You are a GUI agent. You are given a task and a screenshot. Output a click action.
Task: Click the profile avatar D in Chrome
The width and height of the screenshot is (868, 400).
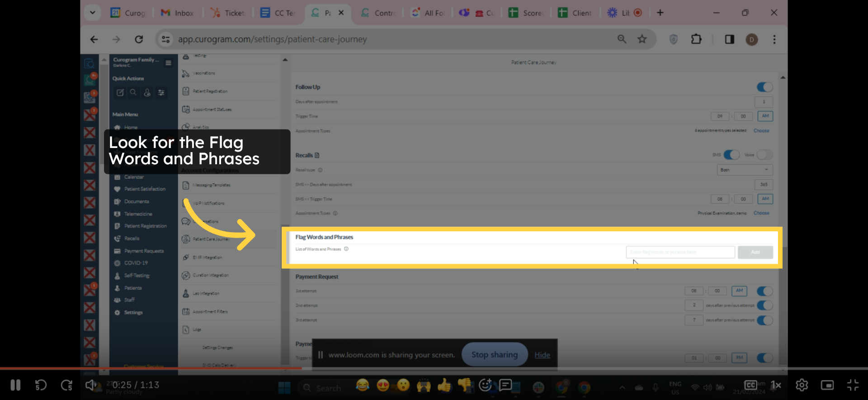pyautogui.click(x=752, y=40)
